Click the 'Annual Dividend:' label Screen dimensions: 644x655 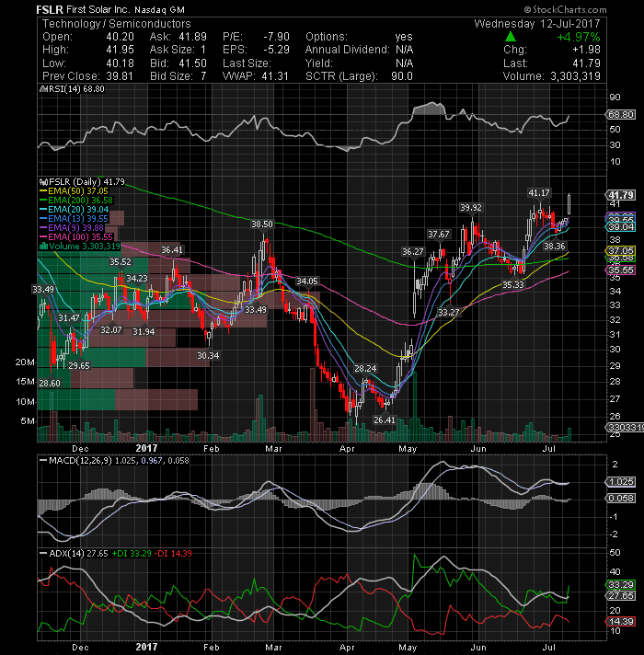click(348, 50)
